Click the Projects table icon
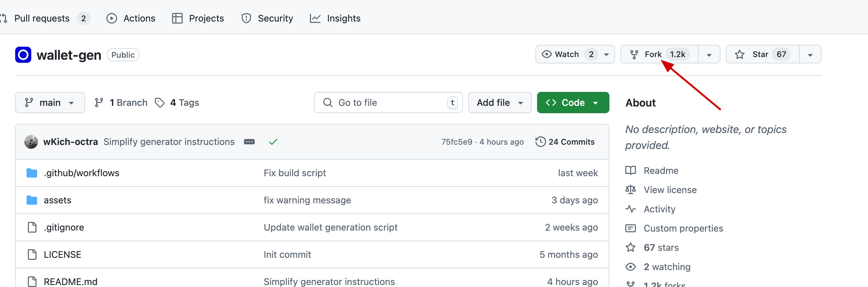The width and height of the screenshot is (868, 287). tap(177, 18)
